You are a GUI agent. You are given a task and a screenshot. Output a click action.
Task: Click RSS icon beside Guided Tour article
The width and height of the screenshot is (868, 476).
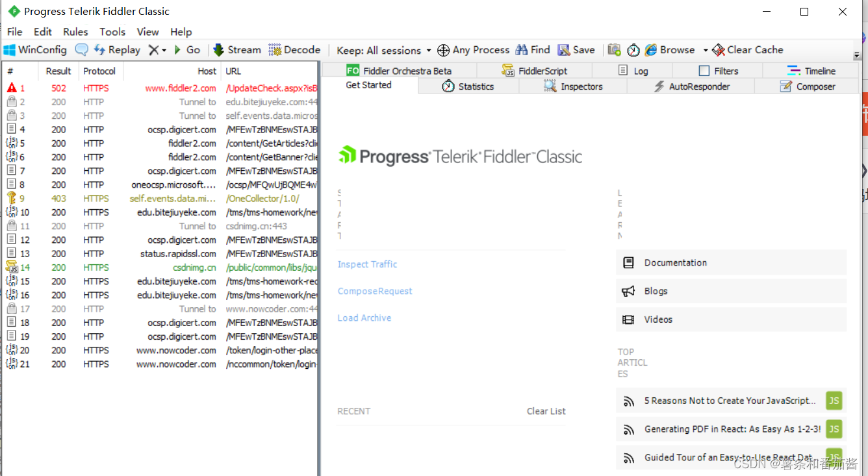pyautogui.click(x=628, y=458)
